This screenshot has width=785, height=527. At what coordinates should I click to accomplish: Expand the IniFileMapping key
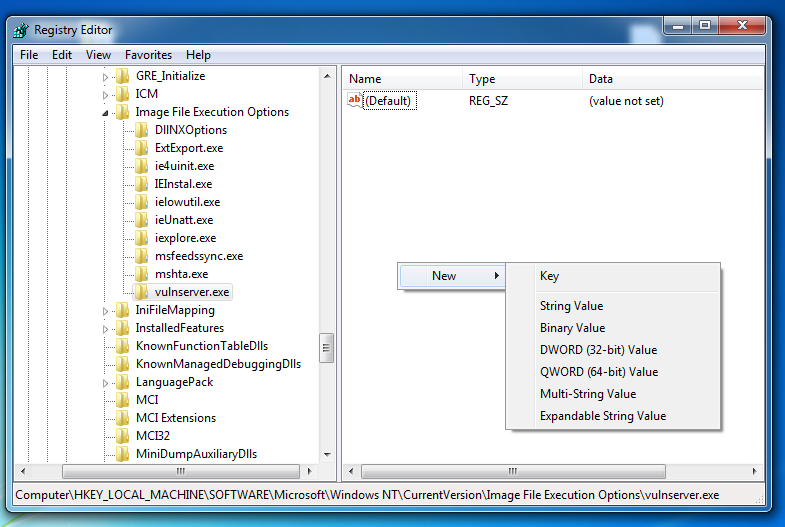point(105,311)
